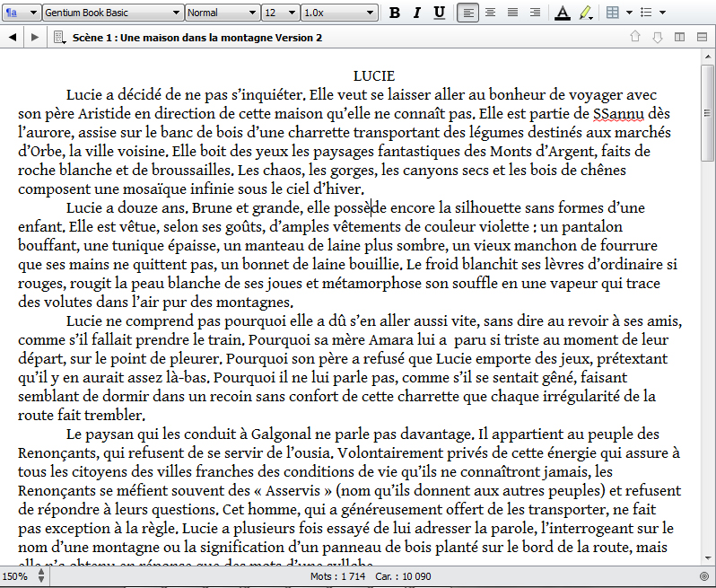
Task: Click the vertical scrollbar thumb
Action: (708, 113)
